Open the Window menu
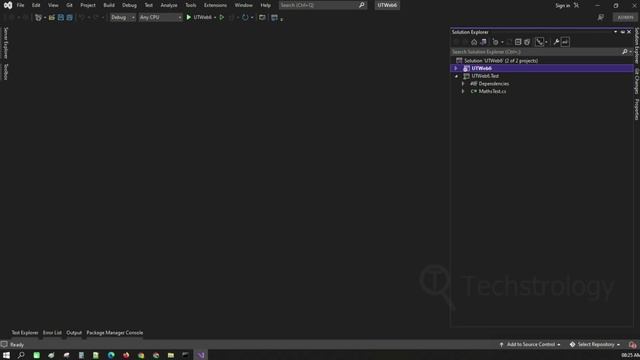The image size is (640, 360). (x=244, y=5)
